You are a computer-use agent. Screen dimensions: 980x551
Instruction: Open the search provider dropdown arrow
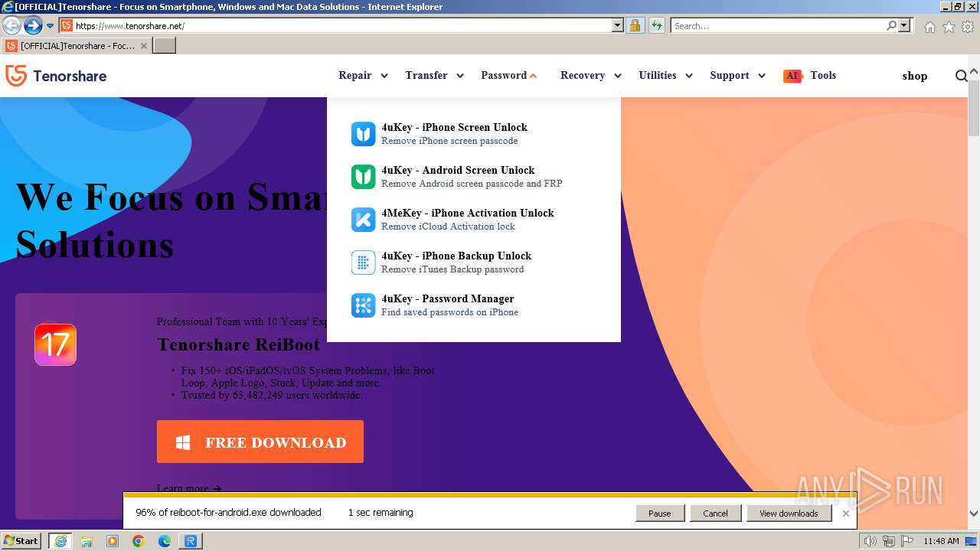[904, 25]
